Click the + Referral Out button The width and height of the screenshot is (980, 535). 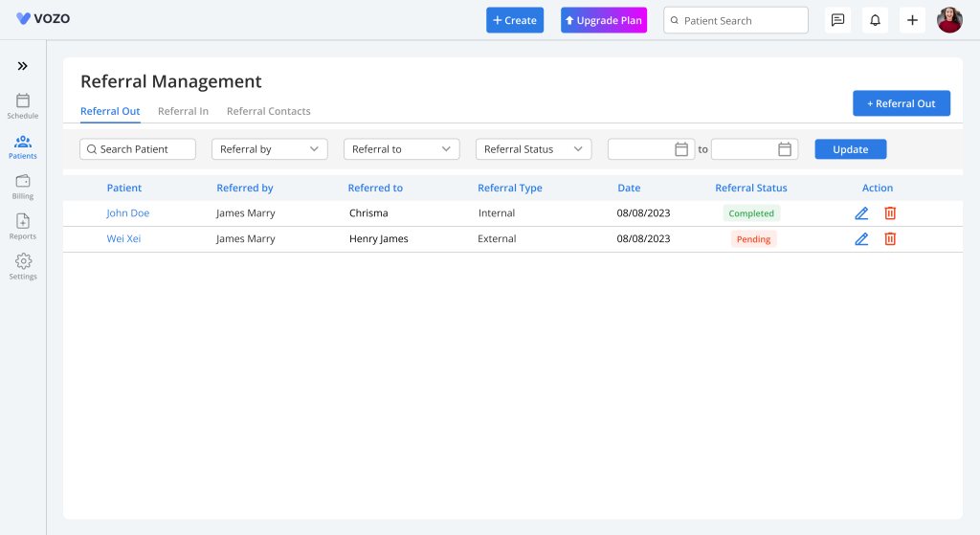pyautogui.click(x=901, y=103)
